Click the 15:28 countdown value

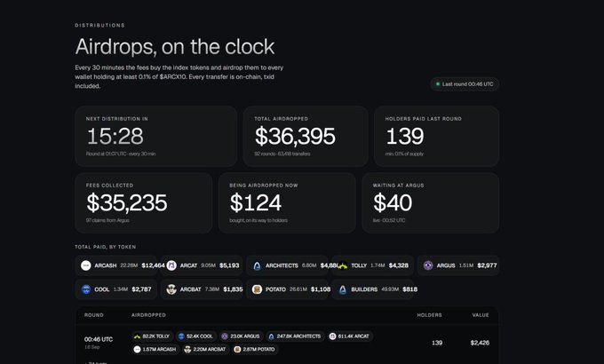(x=115, y=137)
